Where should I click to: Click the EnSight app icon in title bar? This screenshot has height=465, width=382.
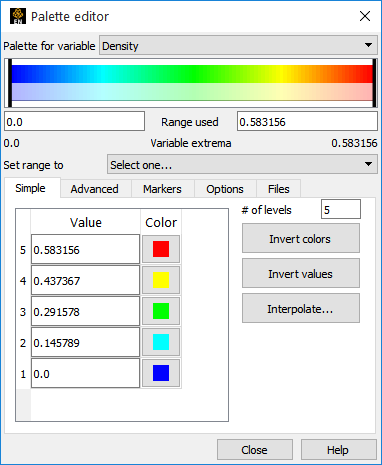tap(18, 16)
